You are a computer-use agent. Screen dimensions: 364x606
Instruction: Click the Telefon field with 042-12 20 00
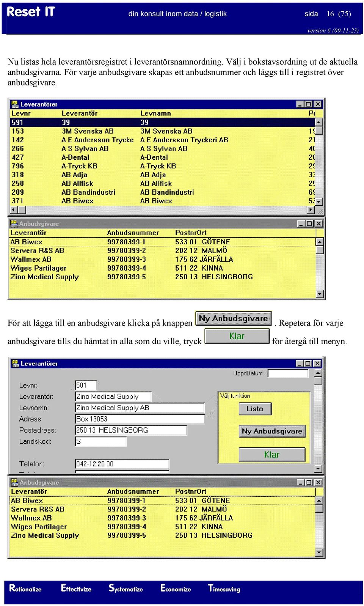coord(122,464)
